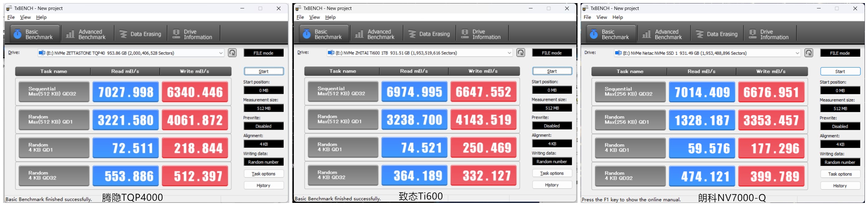
Task: Select the 364.189 read result
Action: click(x=415, y=175)
